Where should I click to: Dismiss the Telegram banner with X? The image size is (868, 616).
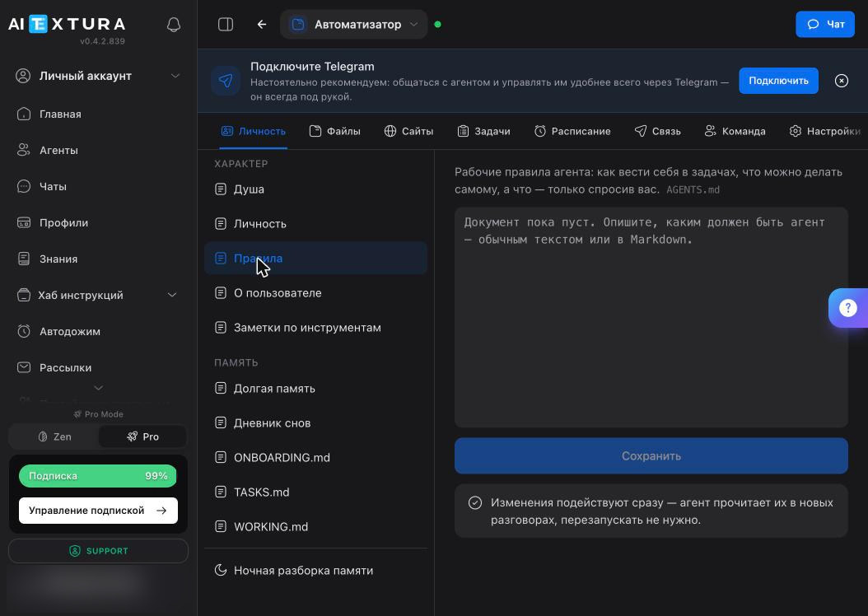click(x=841, y=81)
